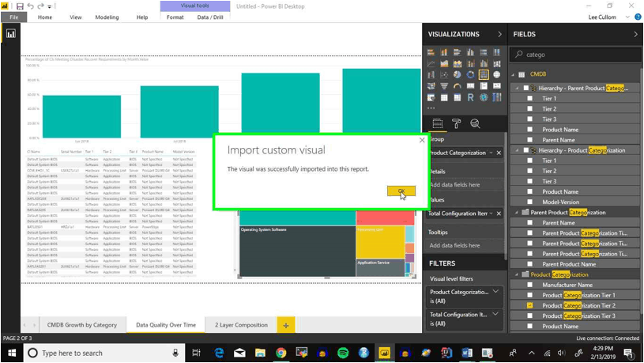This screenshot has height=363, width=644.
Task: Select the clustered bar chart visual
Action: click(458, 52)
